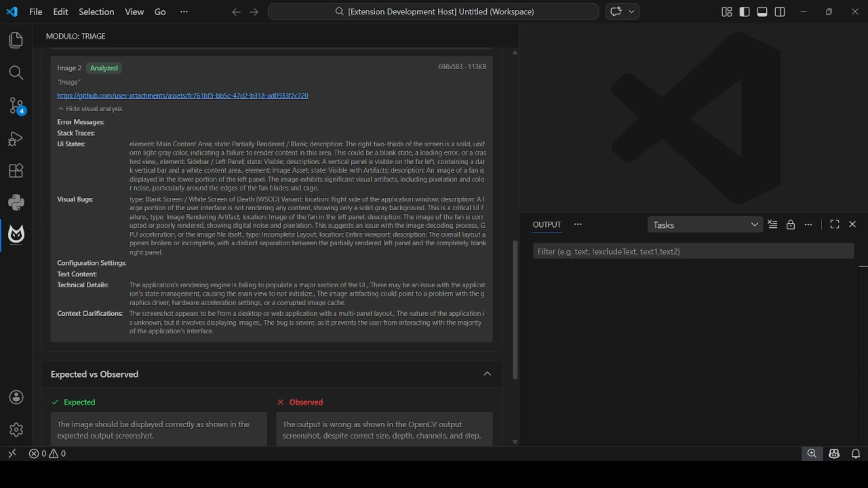Screen dimensions: 868x488
Task: Open the Run and Debug view
Action: click(x=16, y=139)
